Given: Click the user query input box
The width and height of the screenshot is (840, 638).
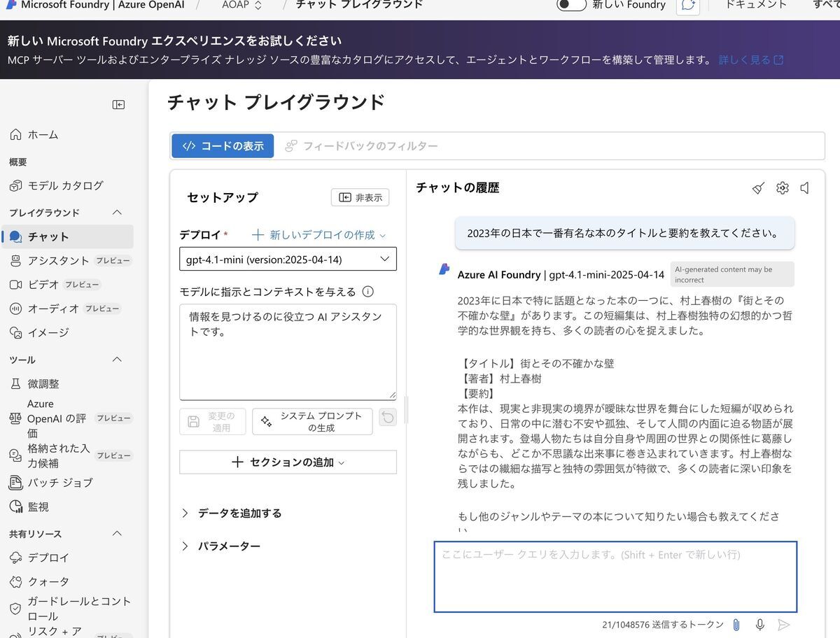Looking at the screenshot, I should click(x=615, y=577).
